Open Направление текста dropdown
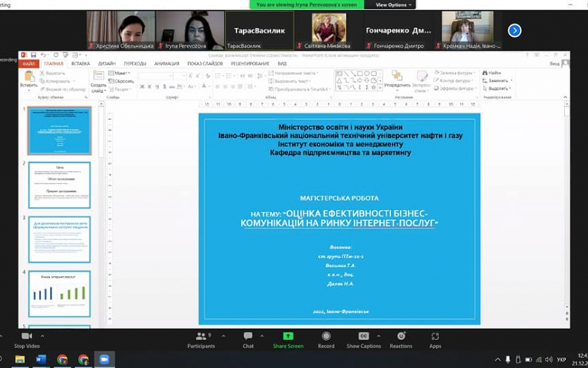 [x=293, y=73]
